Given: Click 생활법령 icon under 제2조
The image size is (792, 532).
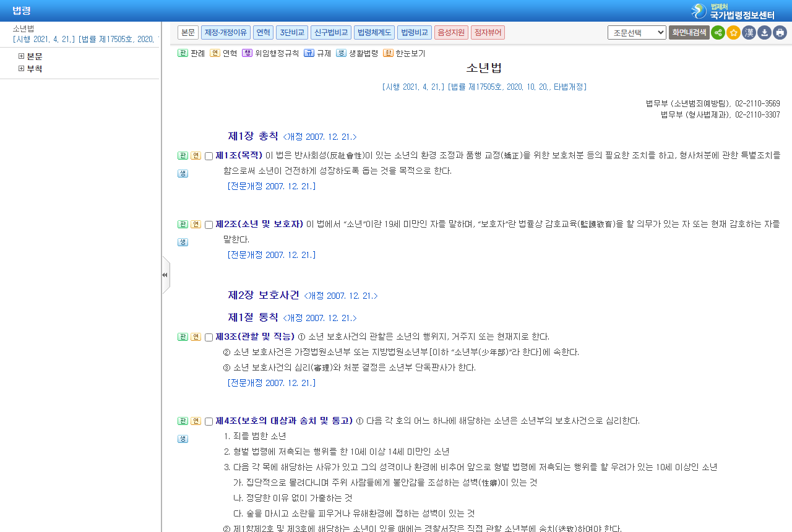Looking at the screenshot, I should 183,242.
